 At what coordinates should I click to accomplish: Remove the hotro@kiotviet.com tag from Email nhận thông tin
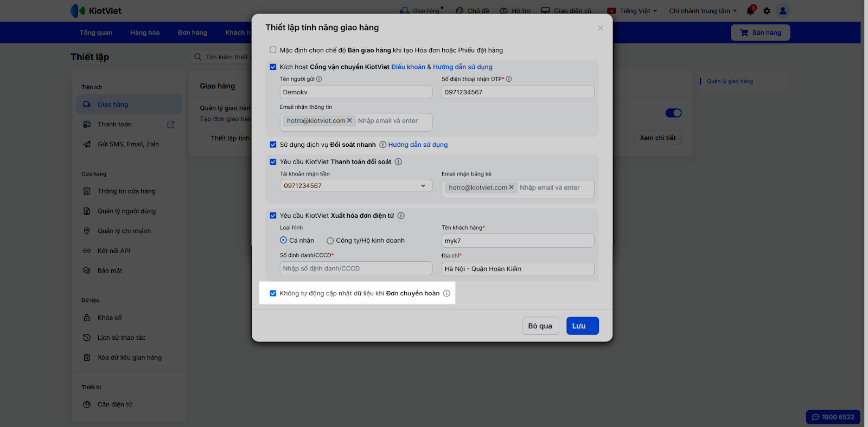[349, 121]
